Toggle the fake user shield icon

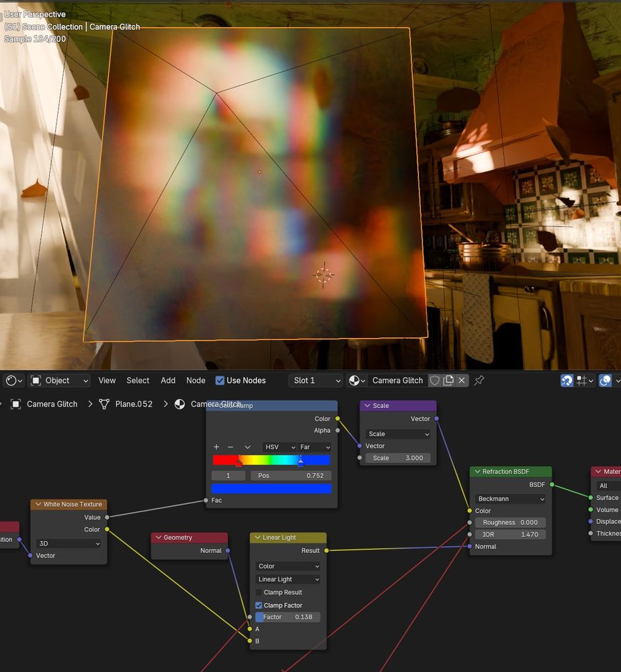435,380
